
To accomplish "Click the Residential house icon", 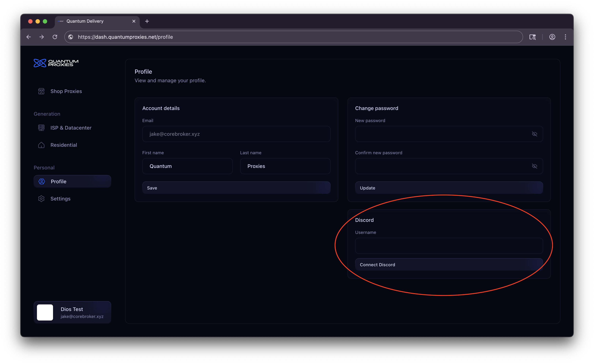I will tap(41, 145).
